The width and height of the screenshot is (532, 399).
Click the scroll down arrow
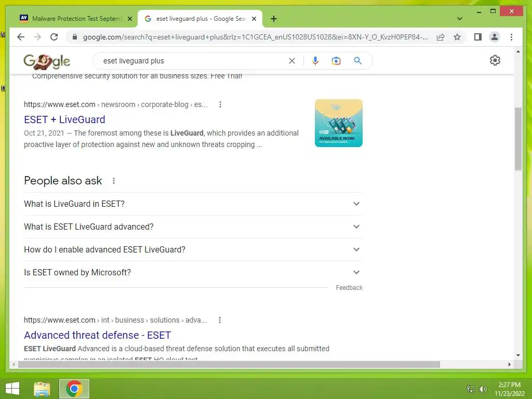[518, 355]
